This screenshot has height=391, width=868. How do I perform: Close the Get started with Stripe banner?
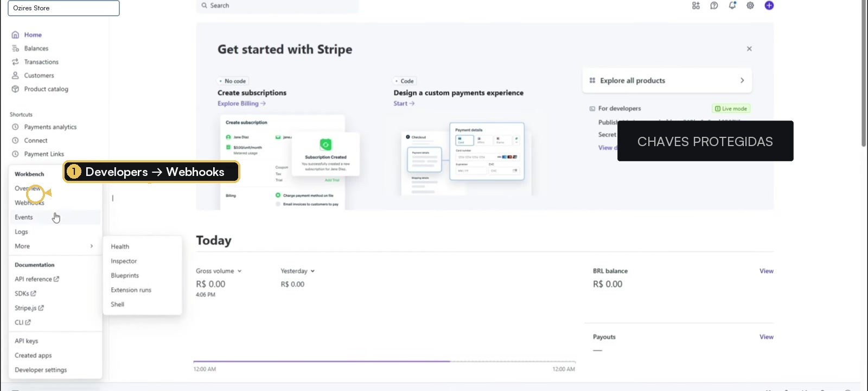point(749,49)
